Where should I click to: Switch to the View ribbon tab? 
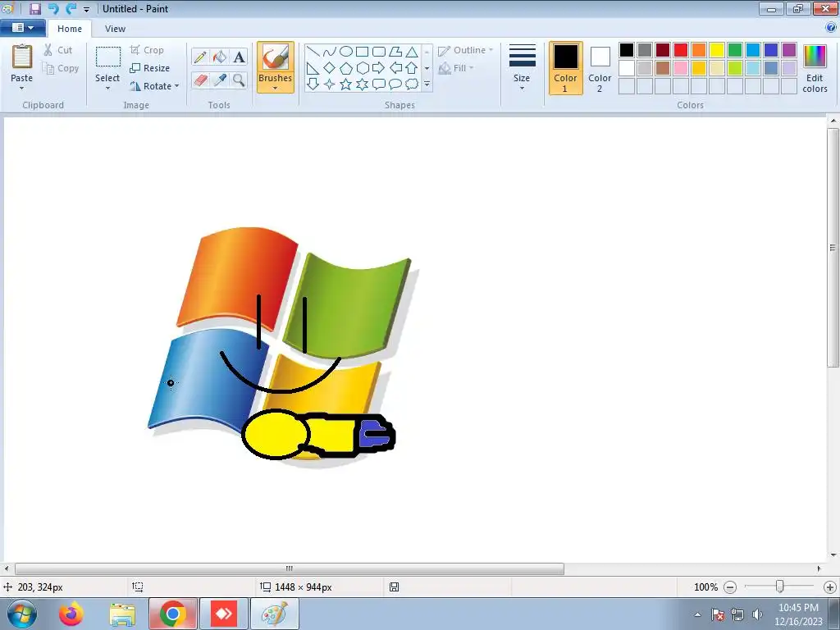pyautogui.click(x=115, y=29)
